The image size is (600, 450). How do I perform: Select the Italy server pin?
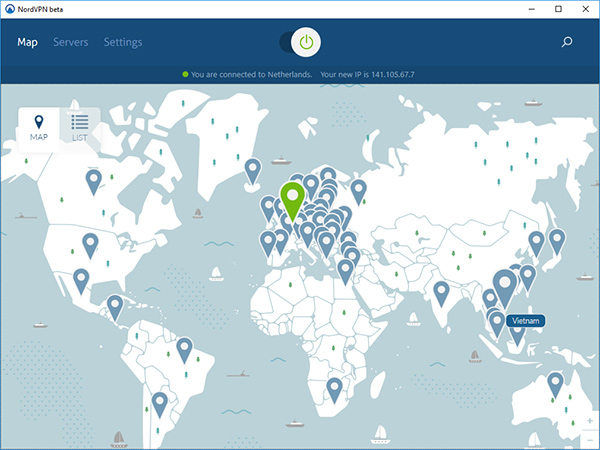click(307, 235)
